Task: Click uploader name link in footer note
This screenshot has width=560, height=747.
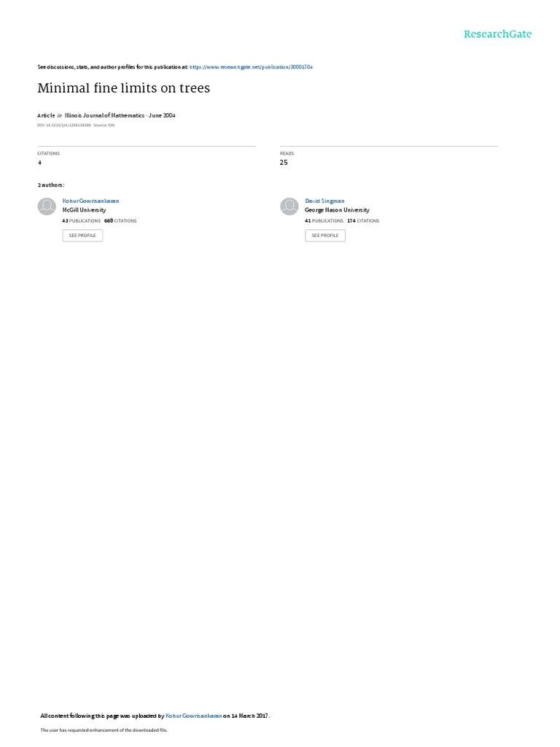Action: point(194,716)
